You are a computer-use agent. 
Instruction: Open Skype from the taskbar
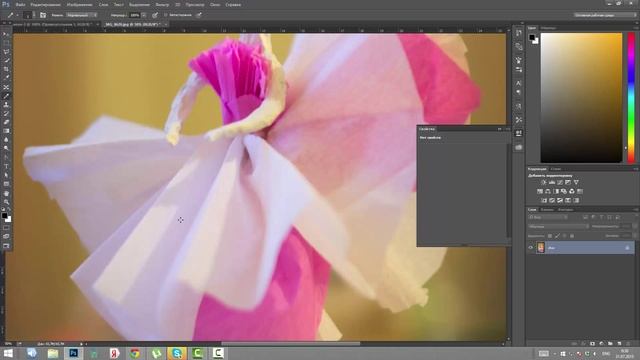pyautogui.click(x=177, y=353)
